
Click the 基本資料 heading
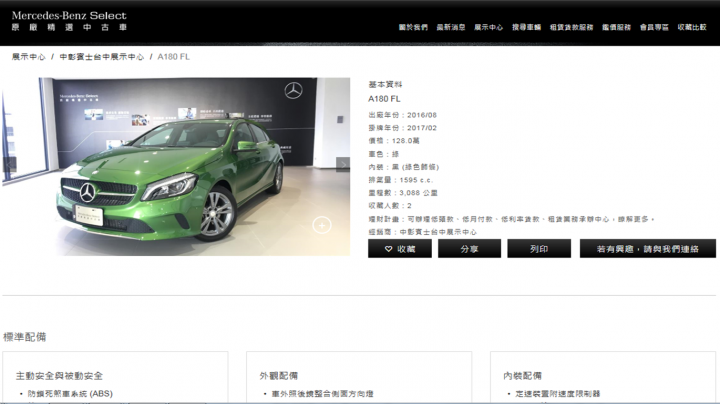[x=385, y=84]
